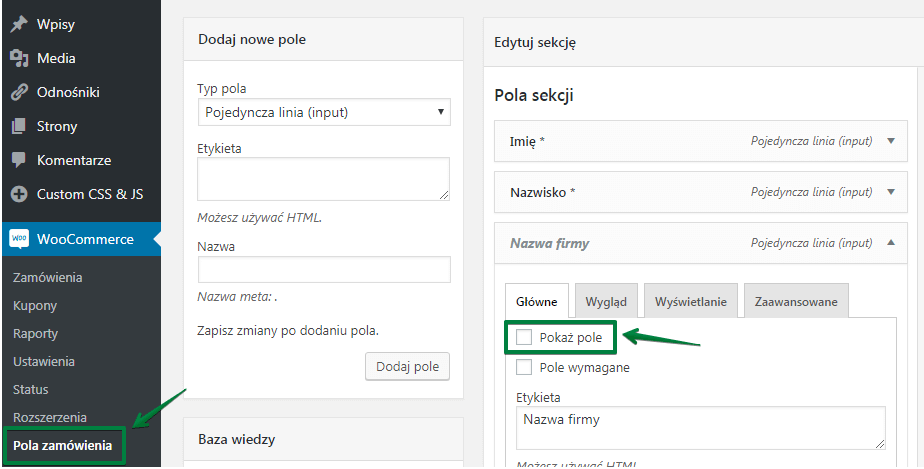Click the WooCommerce logo icon

click(19, 239)
